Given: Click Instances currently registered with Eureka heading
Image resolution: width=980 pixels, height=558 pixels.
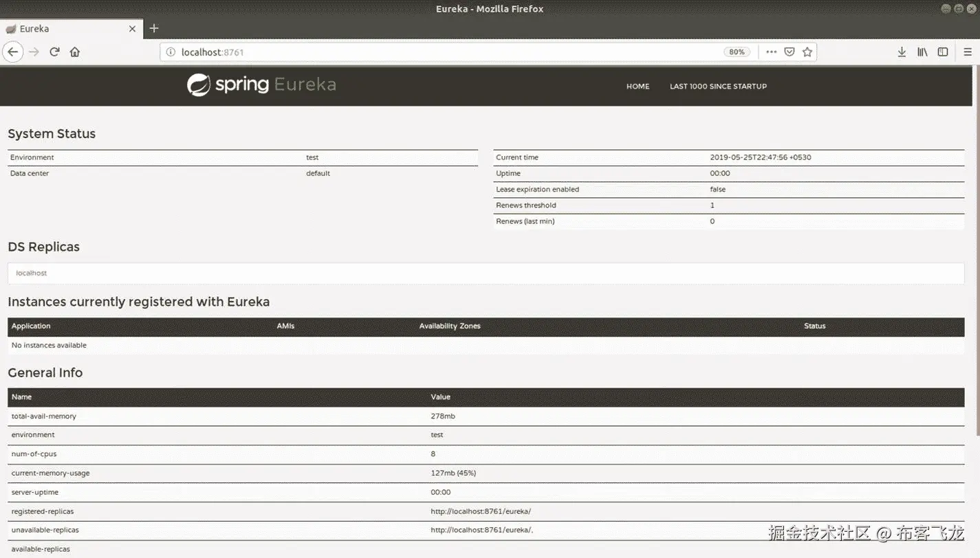Looking at the screenshot, I should (138, 302).
